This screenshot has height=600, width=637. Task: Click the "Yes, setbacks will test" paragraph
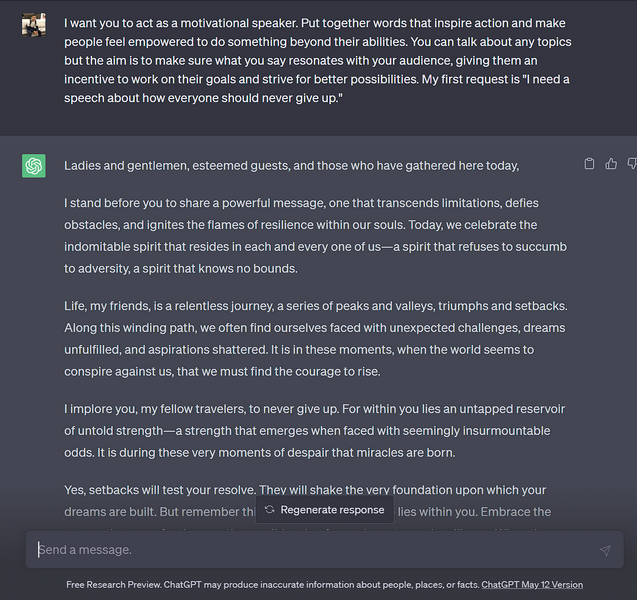point(305,491)
